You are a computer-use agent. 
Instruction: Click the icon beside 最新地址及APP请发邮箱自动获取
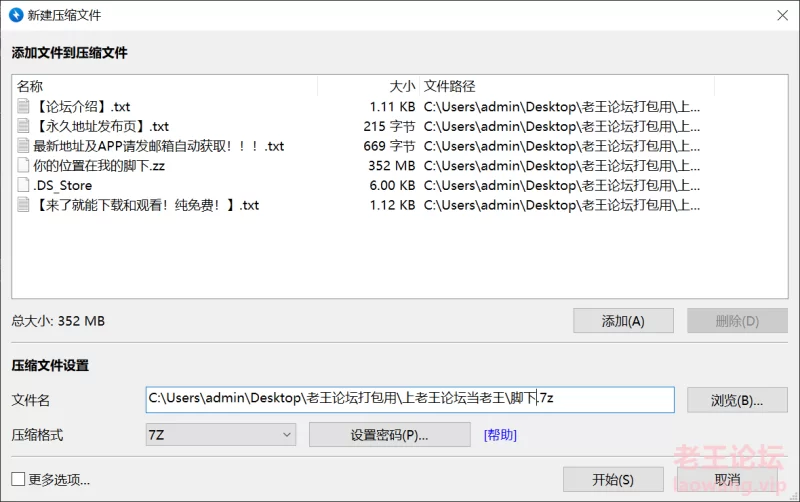23,146
